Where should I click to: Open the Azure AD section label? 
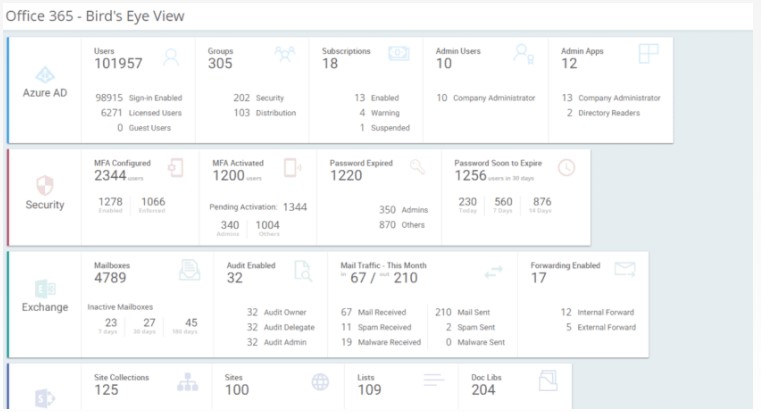(45, 93)
